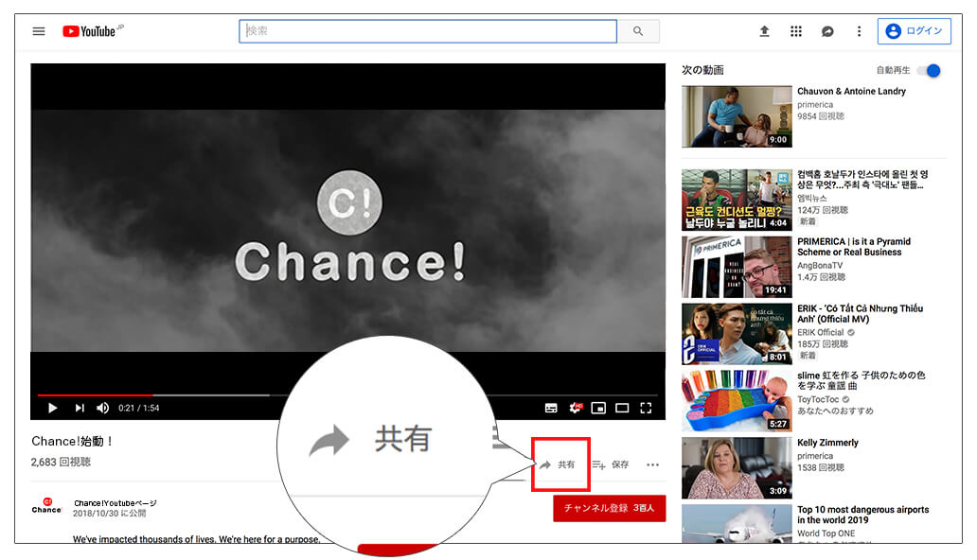This screenshot has height=560, width=977.
Task: Click the ログイン login button
Action: (915, 30)
